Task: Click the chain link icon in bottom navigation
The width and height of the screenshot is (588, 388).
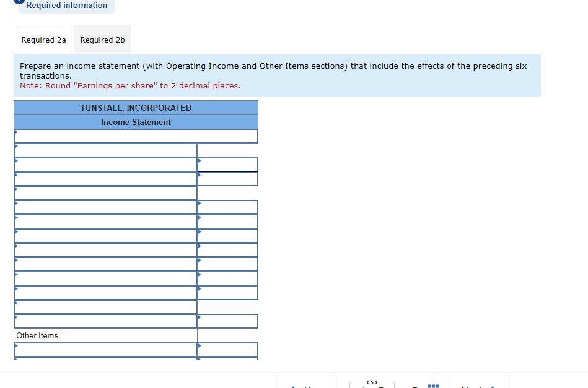Action: pos(371,381)
